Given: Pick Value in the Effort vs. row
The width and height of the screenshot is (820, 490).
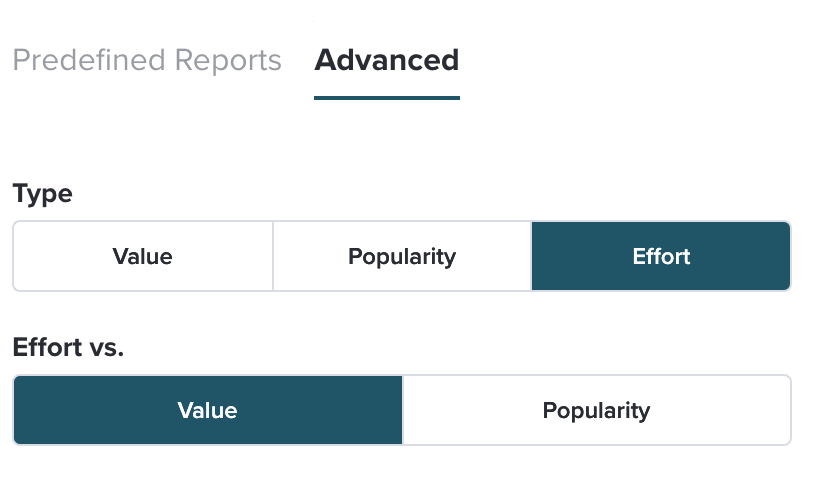Looking at the screenshot, I should click(208, 410).
